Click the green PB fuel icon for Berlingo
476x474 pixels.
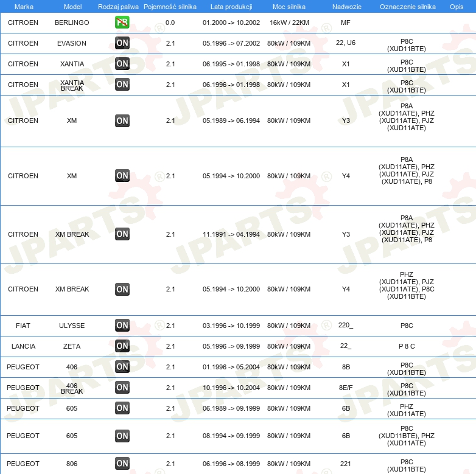[x=122, y=22]
